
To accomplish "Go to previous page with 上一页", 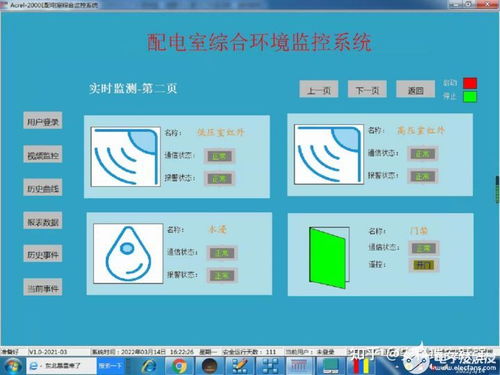I will tap(319, 89).
